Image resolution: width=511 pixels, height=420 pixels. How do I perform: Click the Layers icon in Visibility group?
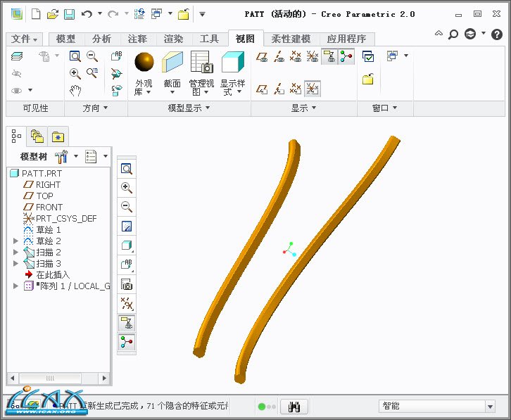[17, 56]
